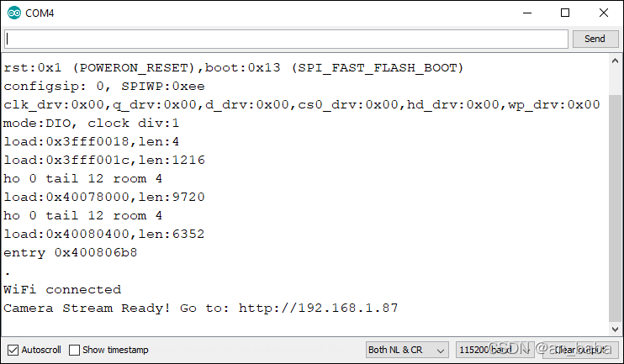This screenshot has height=364, width=624.
Task: Click the Clear output button
Action: (579, 350)
